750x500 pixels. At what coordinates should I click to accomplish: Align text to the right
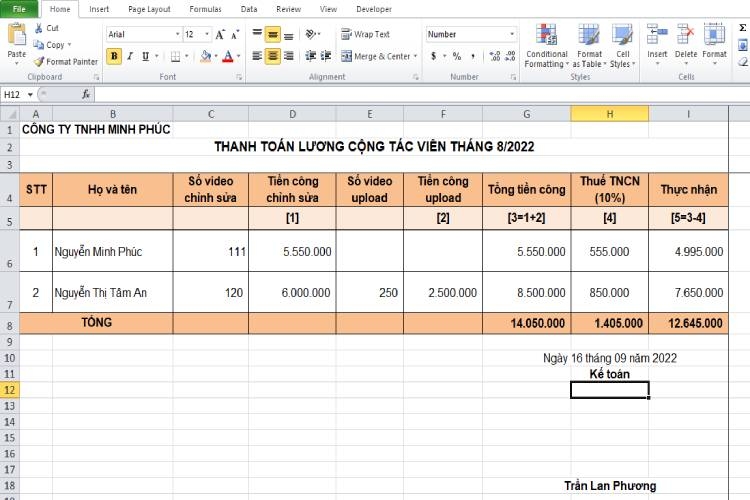(x=288, y=56)
